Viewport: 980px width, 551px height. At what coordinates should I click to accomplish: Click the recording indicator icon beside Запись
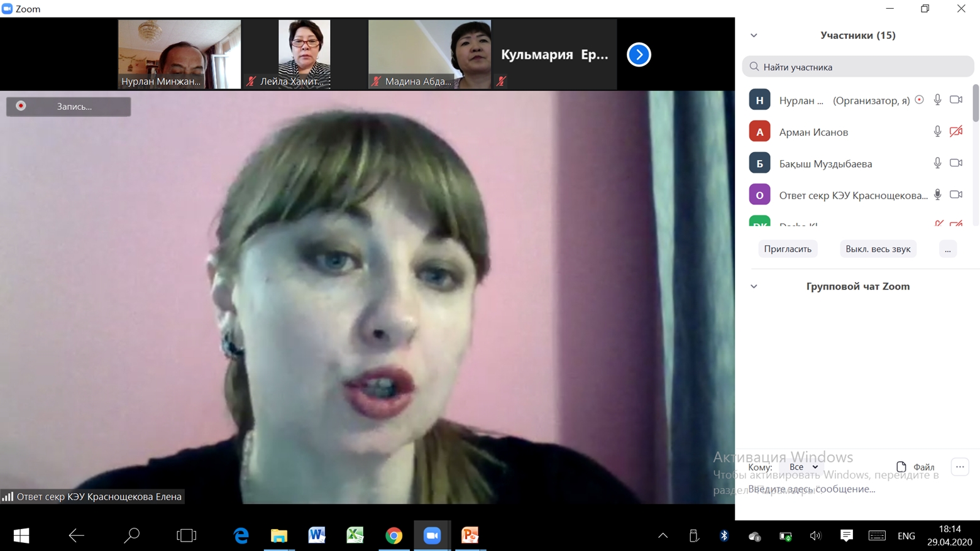(21, 106)
